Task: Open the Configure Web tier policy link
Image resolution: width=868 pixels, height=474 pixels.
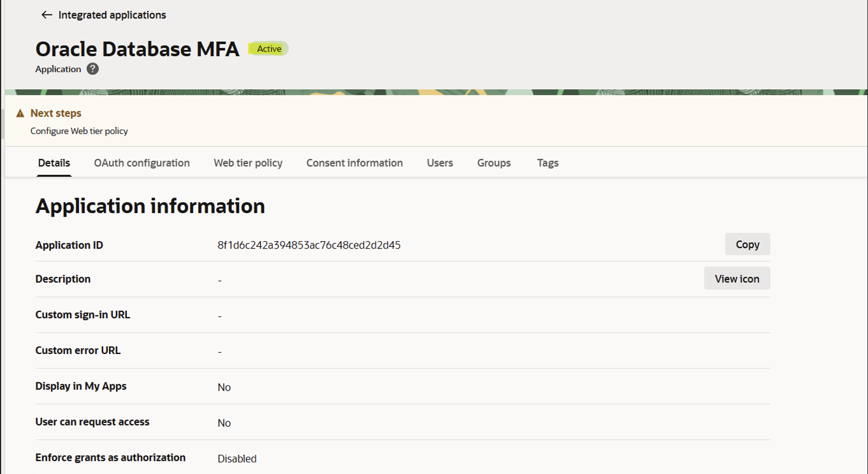Action: click(79, 131)
